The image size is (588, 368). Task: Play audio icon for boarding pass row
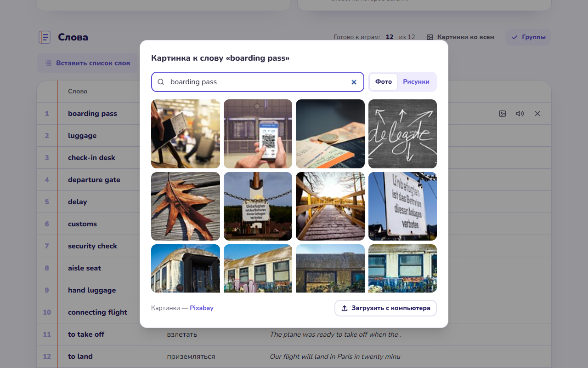(x=520, y=114)
